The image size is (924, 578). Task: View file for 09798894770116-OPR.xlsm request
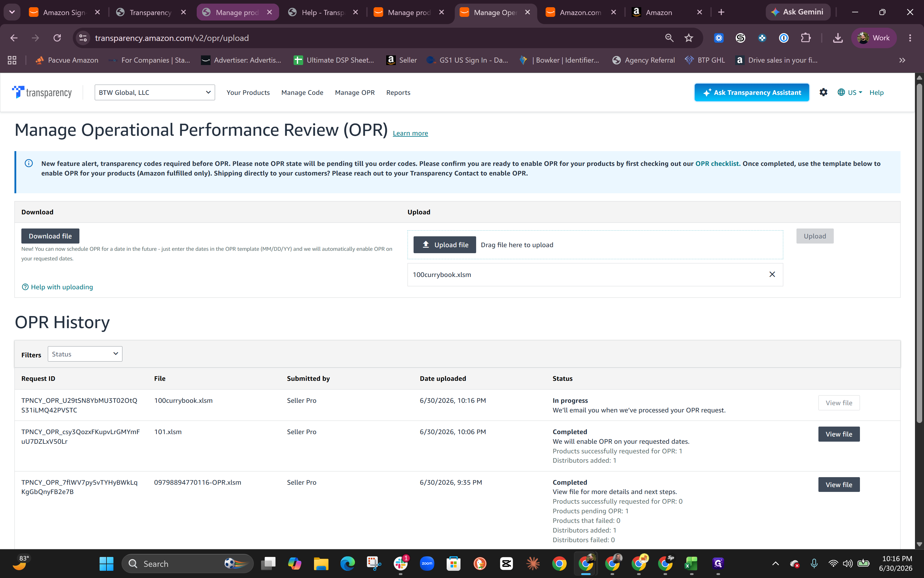[839, 484]
